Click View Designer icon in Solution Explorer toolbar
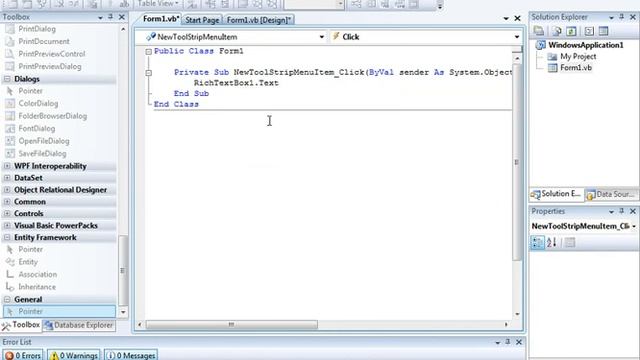Image resolution: width=640 pixels, height=360 pixels. click(603, 31)
